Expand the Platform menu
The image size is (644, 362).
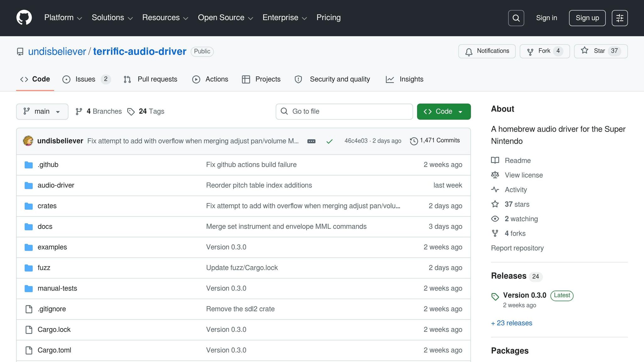click(63, 18)
